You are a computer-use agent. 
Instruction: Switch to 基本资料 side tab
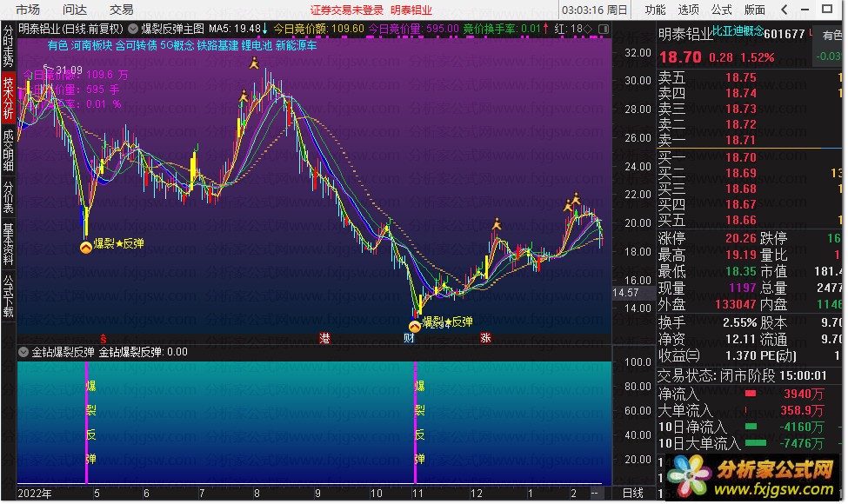click(8, 243)
